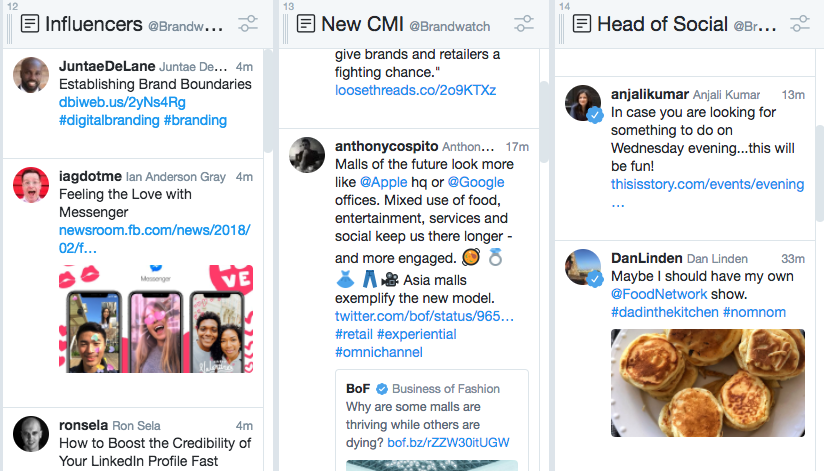Click the #digitalbranding hashtag
The image size is (824, 471).
pyautogui.click(x=108, y=120)
